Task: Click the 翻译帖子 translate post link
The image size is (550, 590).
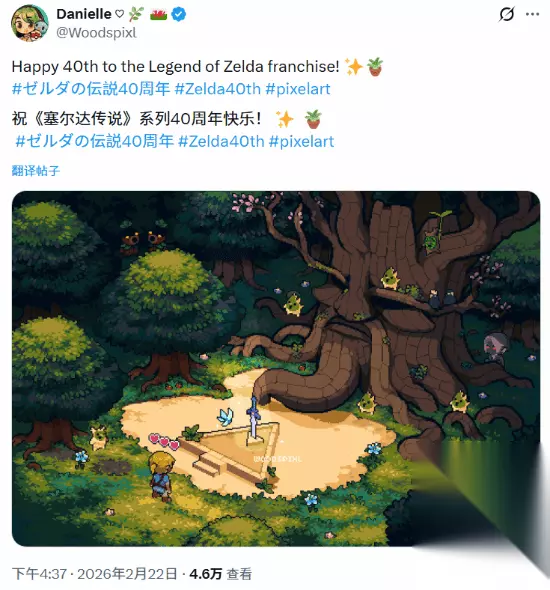Action: point(36,170)
